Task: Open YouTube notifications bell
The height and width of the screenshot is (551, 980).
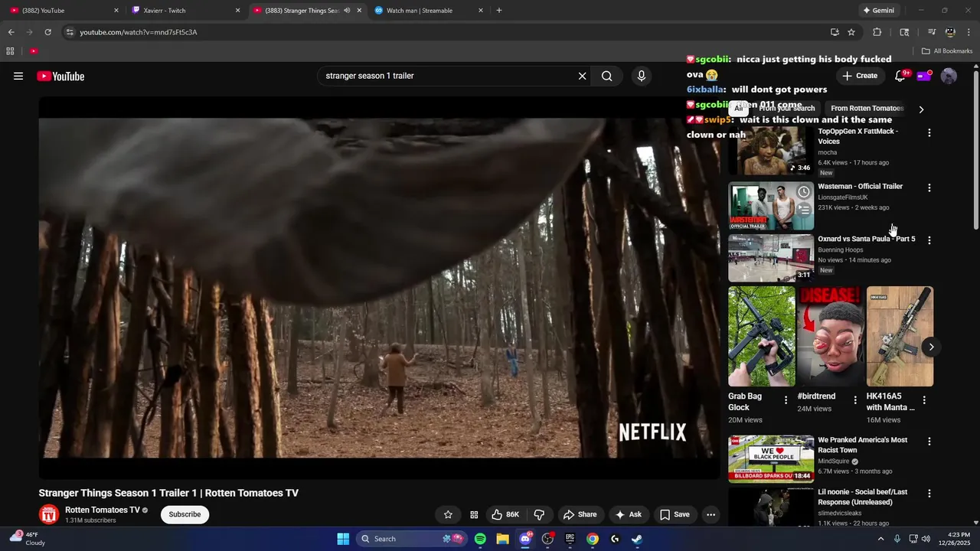Action: 900,76
